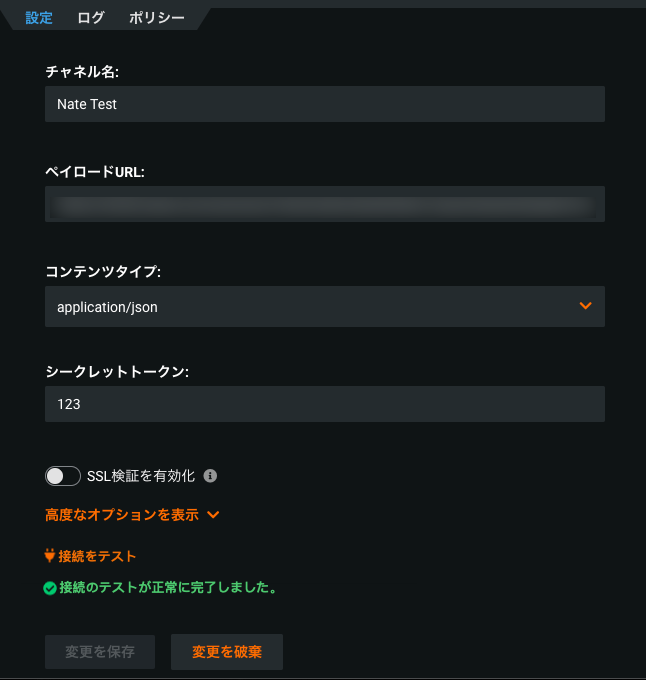The width and height of the screenshot is (646, 680).
Task: Run the 接続をテスト link
Action: [97, 556]
